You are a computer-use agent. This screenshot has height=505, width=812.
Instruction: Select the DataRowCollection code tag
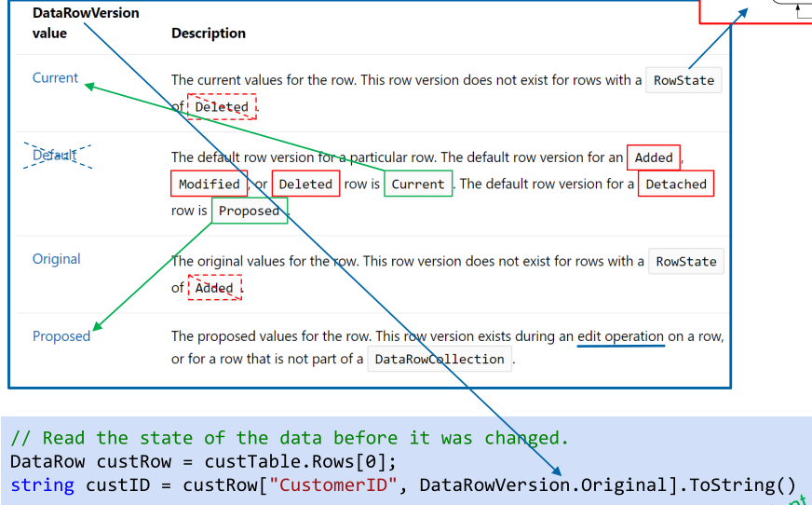click(440, 360)
